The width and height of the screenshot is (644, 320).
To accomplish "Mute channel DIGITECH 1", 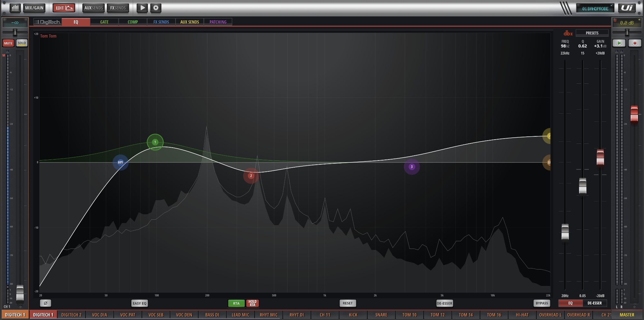I will [x=8, y=43].
